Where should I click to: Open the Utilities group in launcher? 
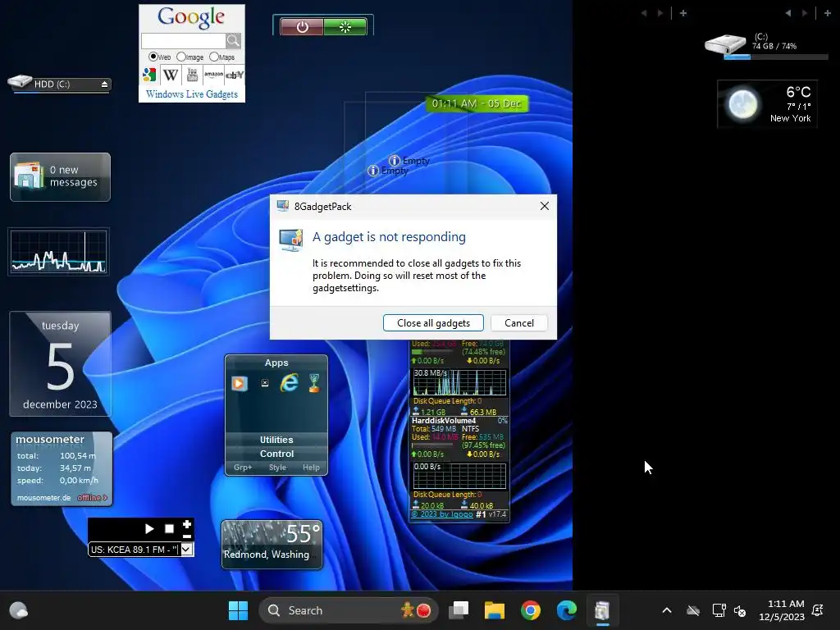(x=276, y=440)
